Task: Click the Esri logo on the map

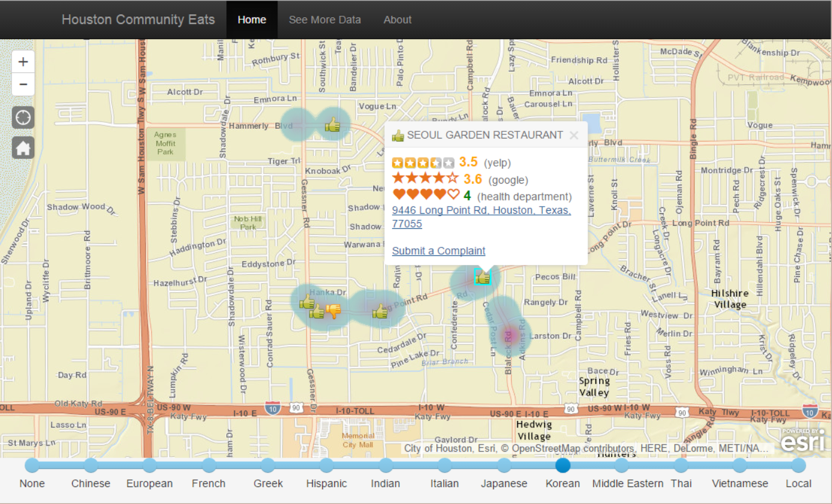Action: [803, 440]
